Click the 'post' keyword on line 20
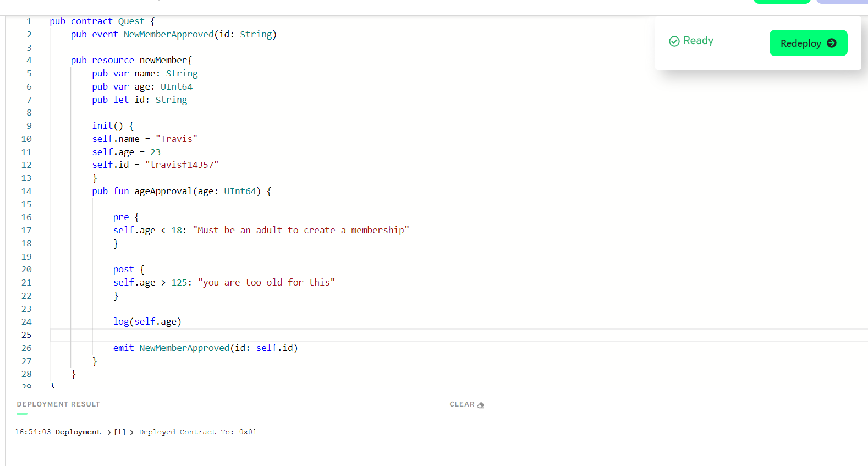The height and width of the screenshot is (466, 868). pyautogui.click(x=124, y=270)
